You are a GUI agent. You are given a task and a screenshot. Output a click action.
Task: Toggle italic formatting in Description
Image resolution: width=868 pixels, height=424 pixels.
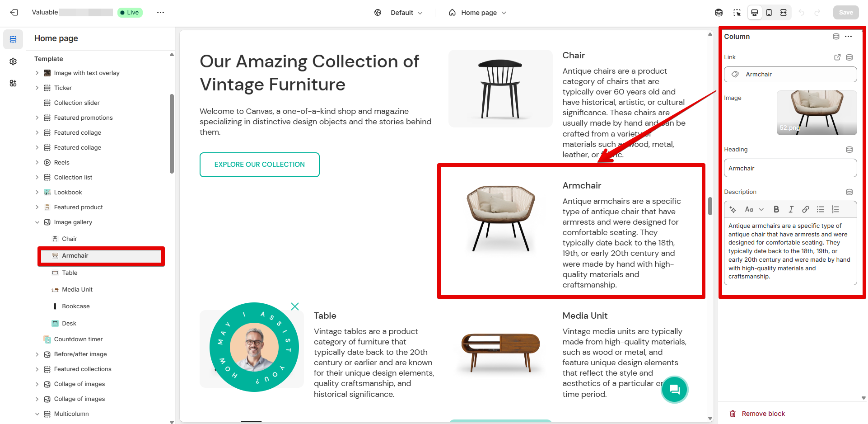(x=791, y=209)
